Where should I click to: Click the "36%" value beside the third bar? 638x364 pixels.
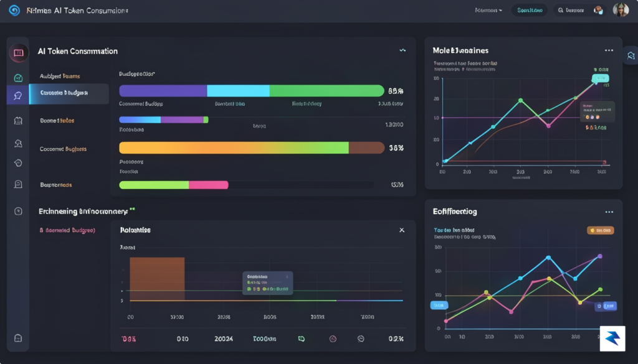tap(396, 148)
